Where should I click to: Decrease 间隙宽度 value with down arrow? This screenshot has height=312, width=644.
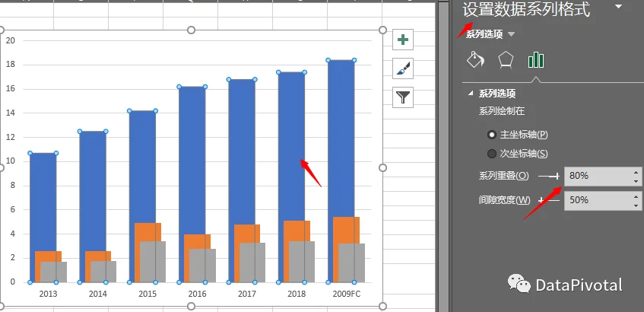[636, 205]
